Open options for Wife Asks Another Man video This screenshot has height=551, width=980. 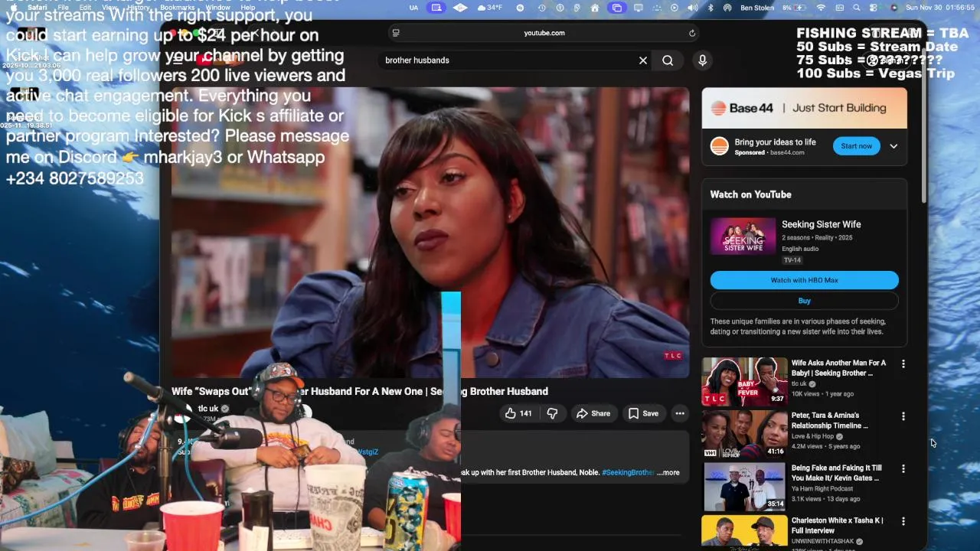point(903,364)
